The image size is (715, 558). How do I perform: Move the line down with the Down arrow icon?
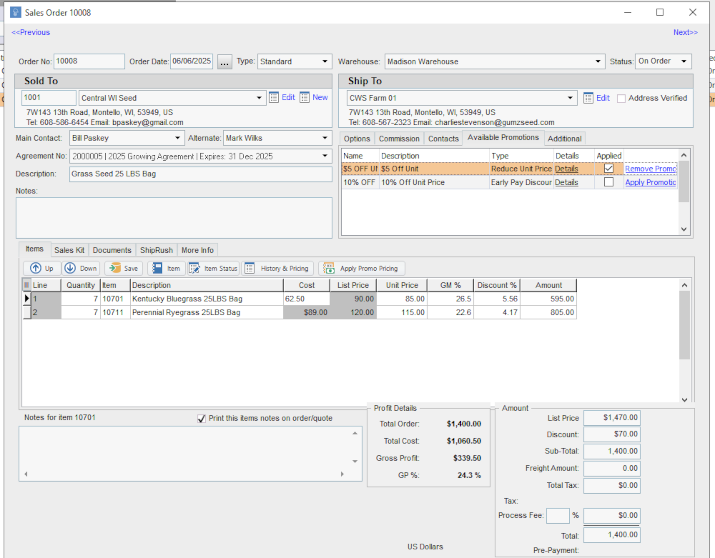tap(70, 268)
